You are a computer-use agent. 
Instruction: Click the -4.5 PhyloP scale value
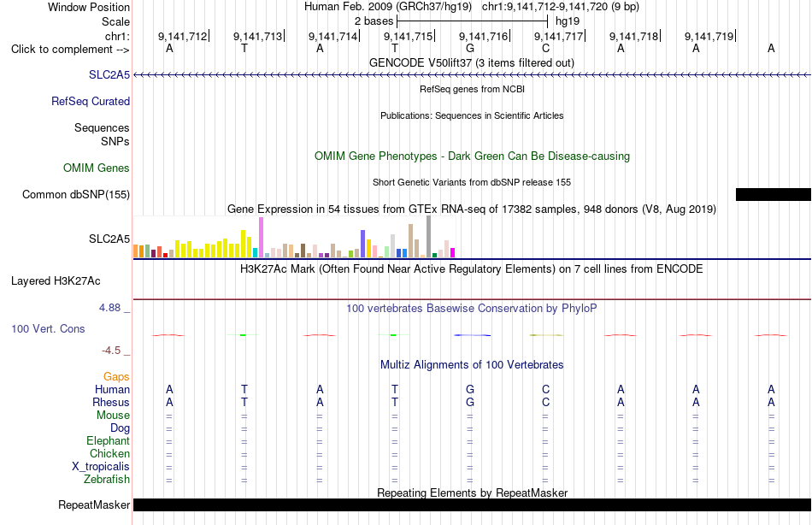click(x=111, y=351)
